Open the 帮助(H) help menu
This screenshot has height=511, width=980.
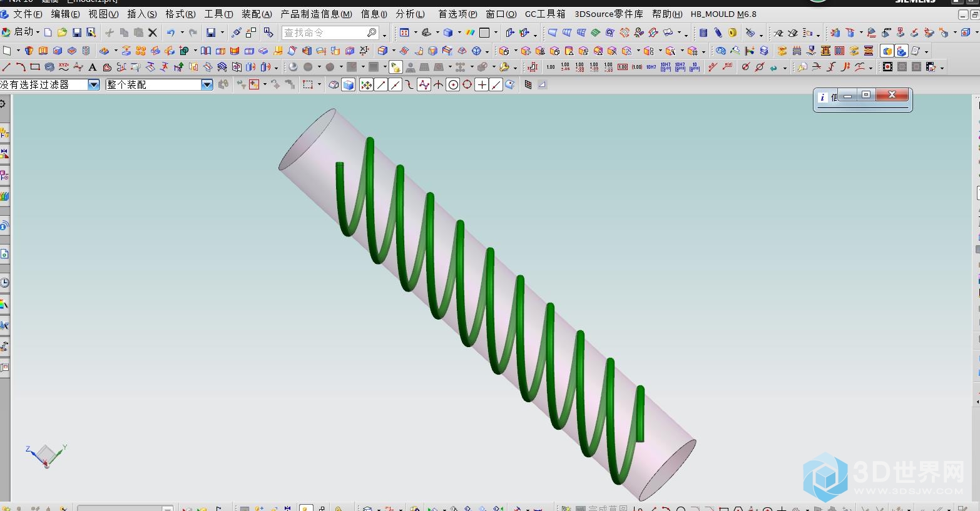667,14
